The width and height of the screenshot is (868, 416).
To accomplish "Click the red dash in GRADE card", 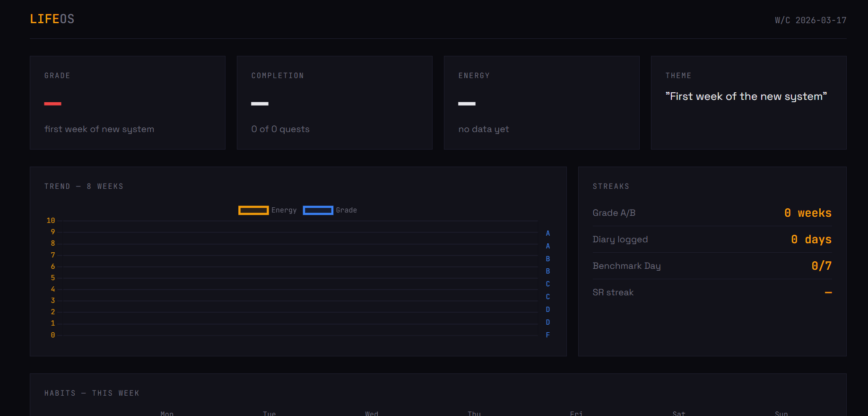I will 52,104.
